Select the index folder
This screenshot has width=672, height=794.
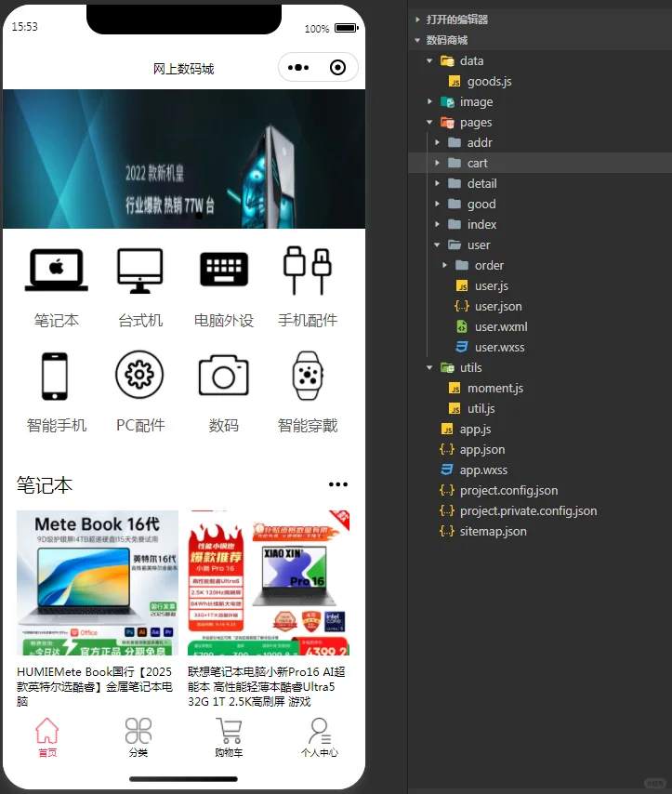click(x=481, y=224)
